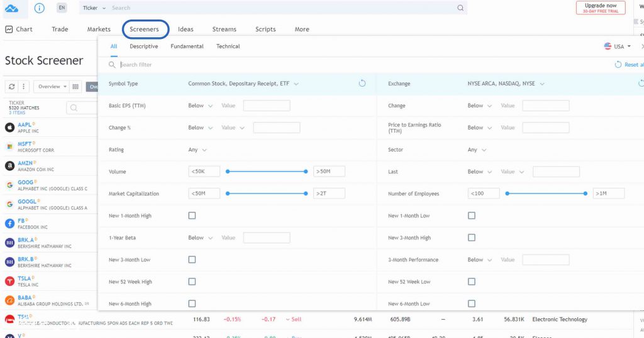Click the BRK.A Berkshire logo icon
The width and height of the screenshot is (644, 338).
click(x=9, y=243)
